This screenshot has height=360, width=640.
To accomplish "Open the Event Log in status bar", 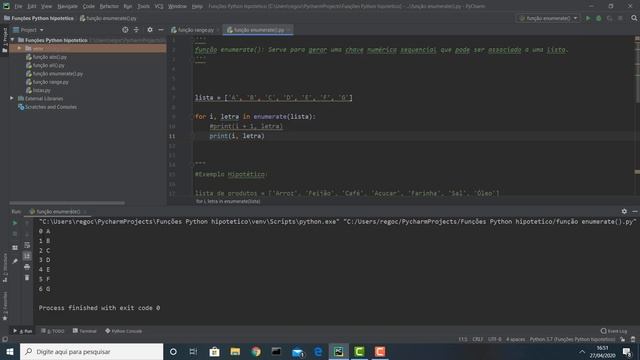I will (614, 331).
